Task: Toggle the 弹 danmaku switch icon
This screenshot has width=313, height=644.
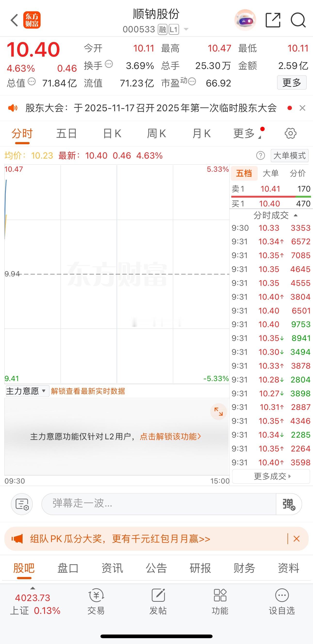Action: pos(289,504)
